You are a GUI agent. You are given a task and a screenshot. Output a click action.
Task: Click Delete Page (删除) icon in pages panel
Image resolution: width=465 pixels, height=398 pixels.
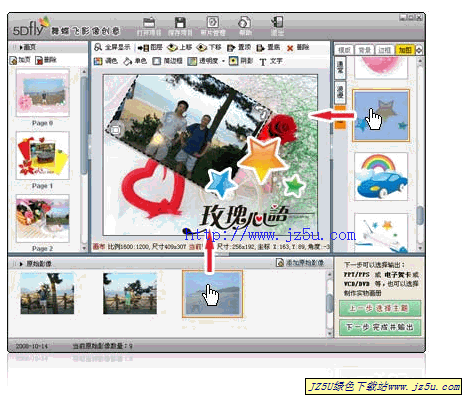click(x=46, y=60)
